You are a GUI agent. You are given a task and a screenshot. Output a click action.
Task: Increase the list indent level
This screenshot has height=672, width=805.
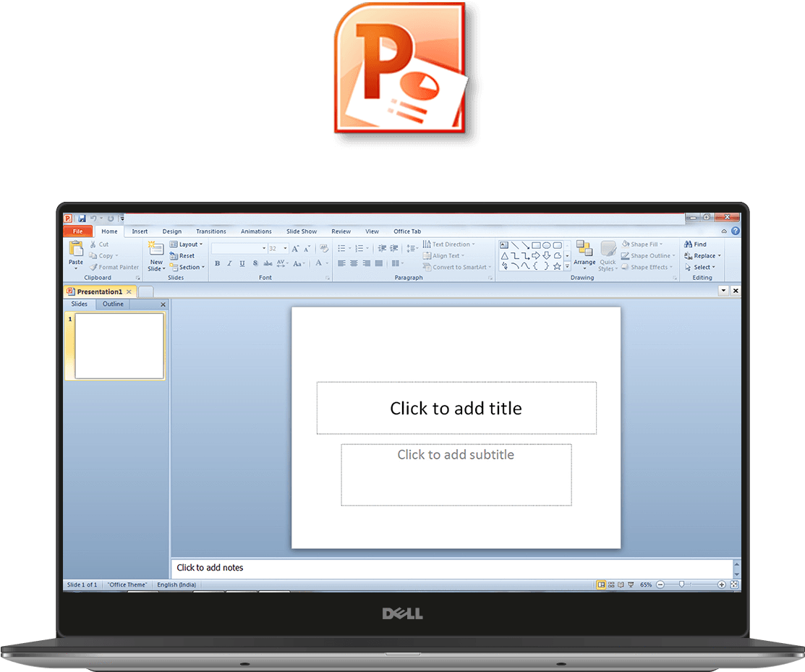pos(393,248)
